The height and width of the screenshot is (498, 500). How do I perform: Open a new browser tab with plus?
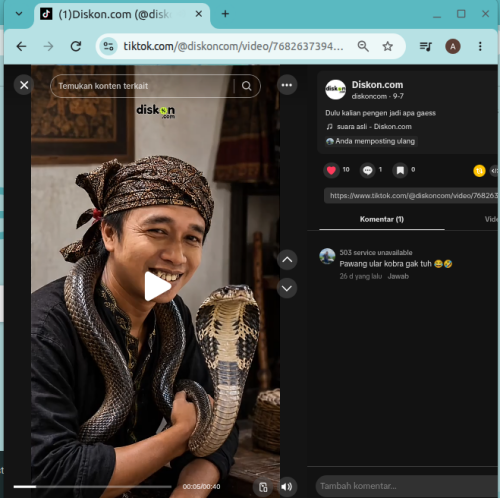point(225,14)
